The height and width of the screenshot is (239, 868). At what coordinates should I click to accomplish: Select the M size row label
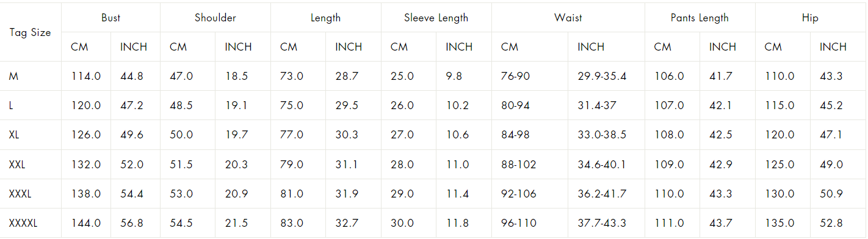(13, 76)
